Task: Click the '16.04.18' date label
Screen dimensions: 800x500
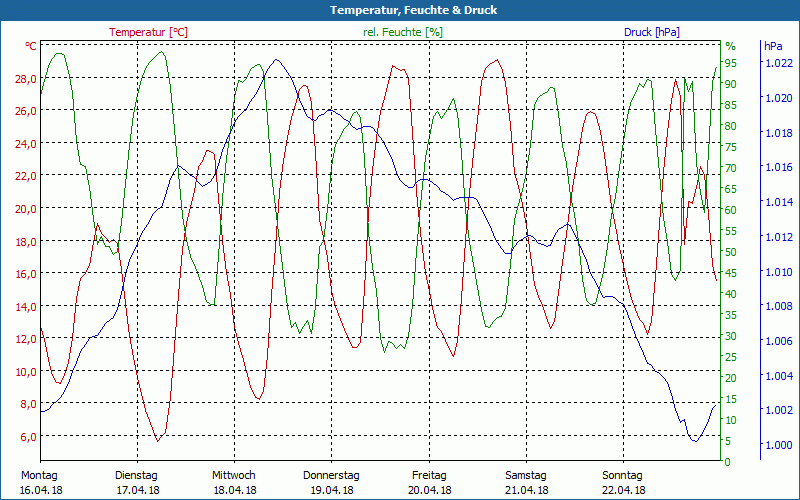Action: click(x=41, y=490)
